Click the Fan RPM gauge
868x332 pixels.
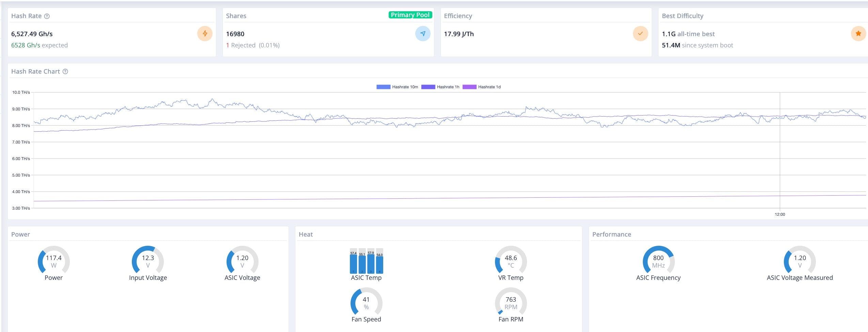point(511,302)
